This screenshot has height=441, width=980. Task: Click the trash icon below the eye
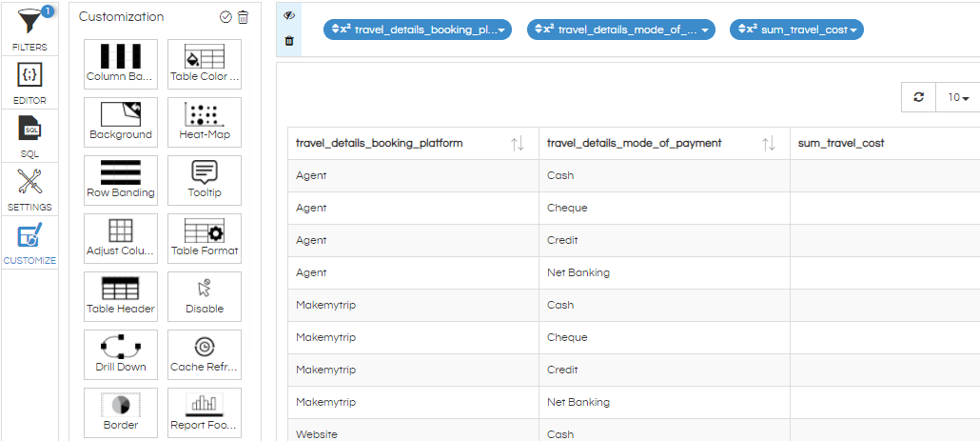tap(288, 41)
